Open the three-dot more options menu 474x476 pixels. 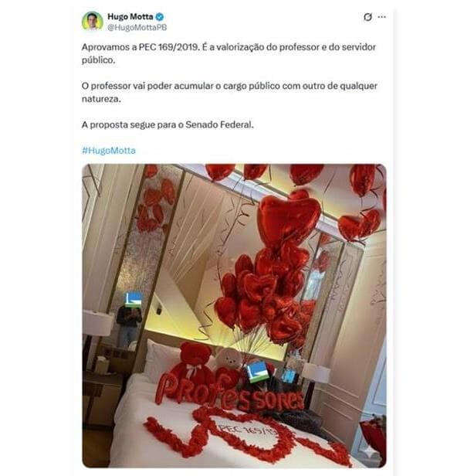(382, 17)
